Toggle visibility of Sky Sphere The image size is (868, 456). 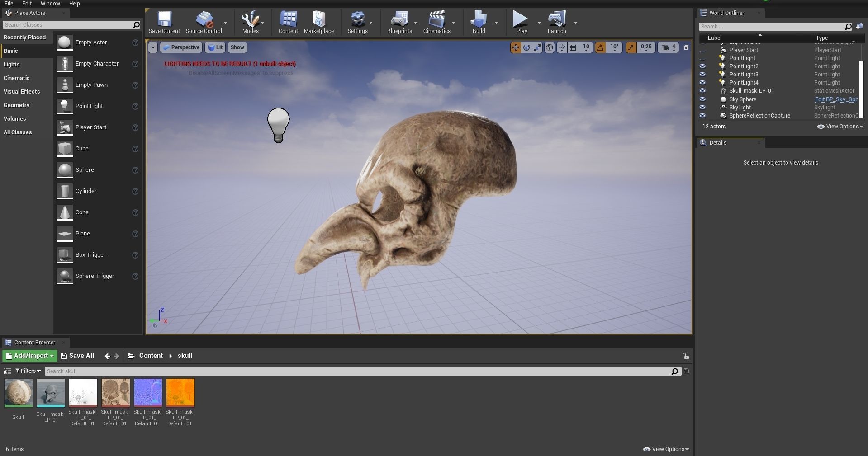point(702,99)
